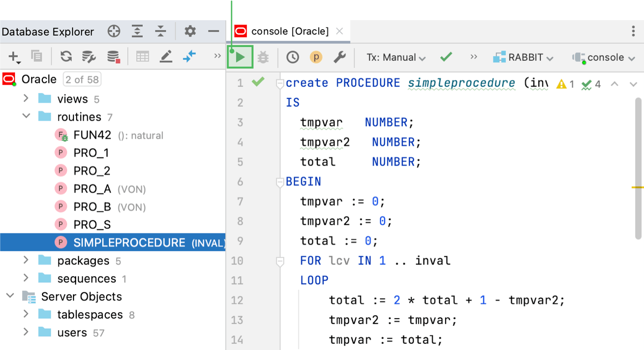Click the New plus icon in Database Explorer
Screen dimensions: 644x350
[14, 57]
